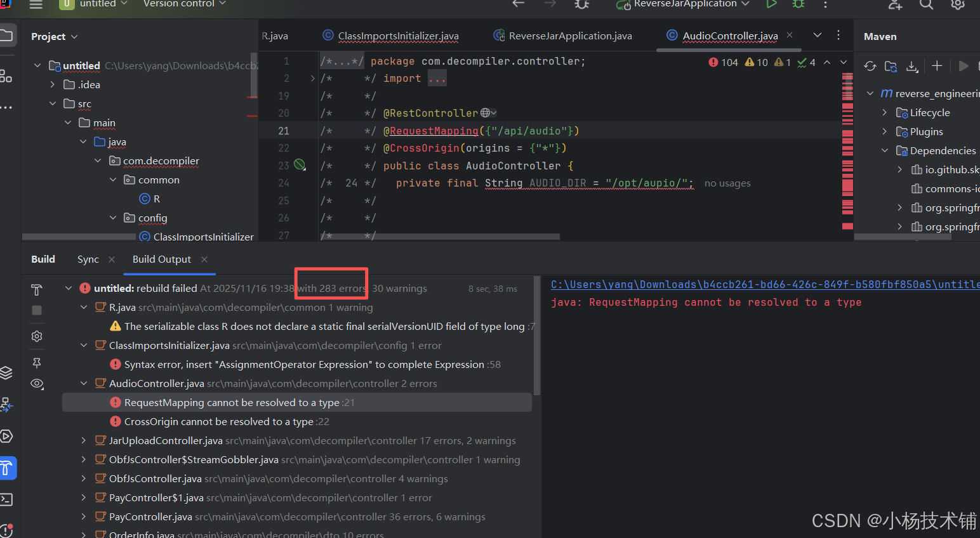This screenshot has width=980, height=538.
Task: Toggle build view eye filter icon
Action: coord(37,383)
